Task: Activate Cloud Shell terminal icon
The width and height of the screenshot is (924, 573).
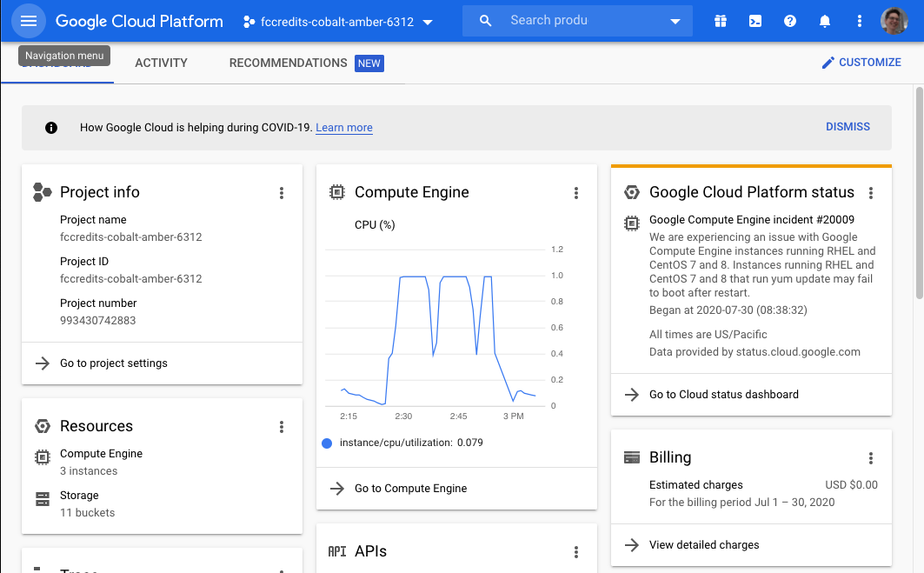Action: [x=755, y=21]
